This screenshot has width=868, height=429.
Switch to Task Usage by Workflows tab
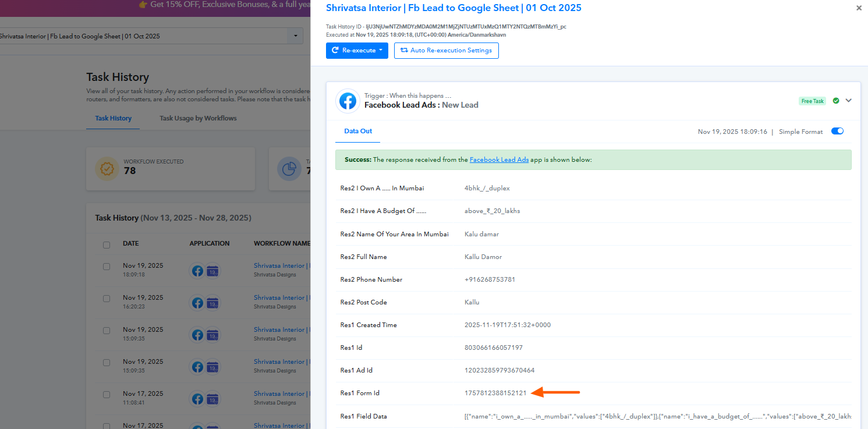(x=198, y=118)
